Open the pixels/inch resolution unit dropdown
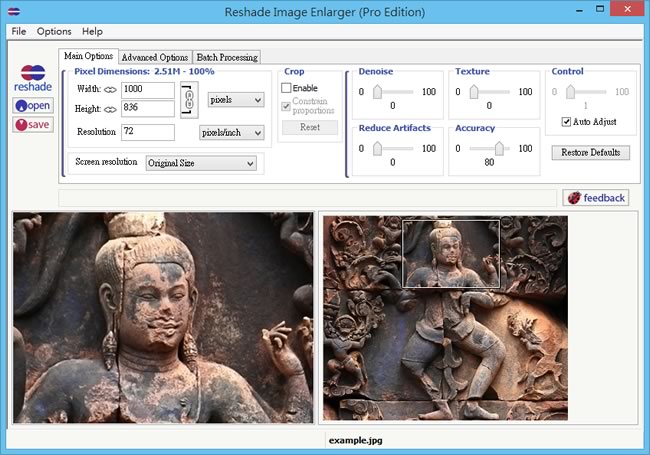 pos(231,132)
